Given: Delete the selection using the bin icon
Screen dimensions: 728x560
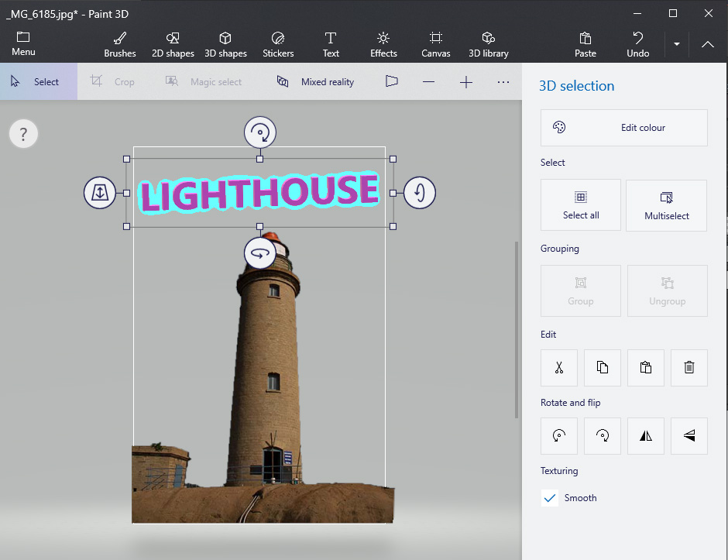Looking at the screenshot, I should coord(689,367).
